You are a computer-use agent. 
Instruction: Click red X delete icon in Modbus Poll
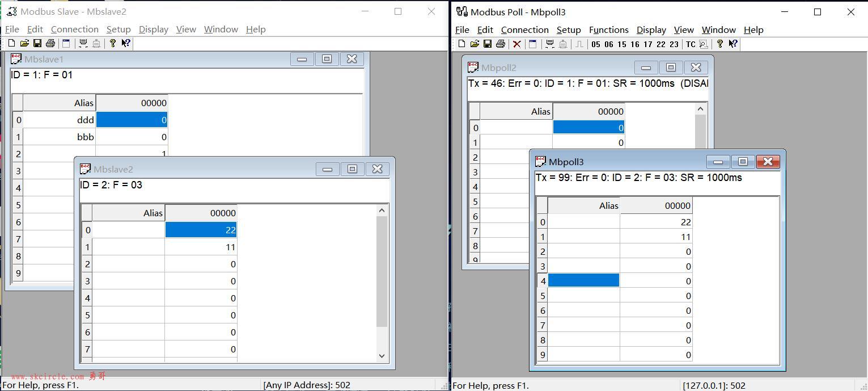(516, 44)
